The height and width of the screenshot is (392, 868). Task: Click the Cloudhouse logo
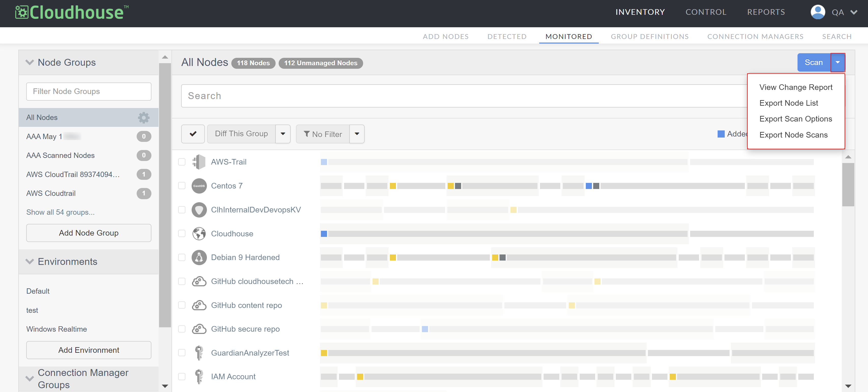coord(72,12)
